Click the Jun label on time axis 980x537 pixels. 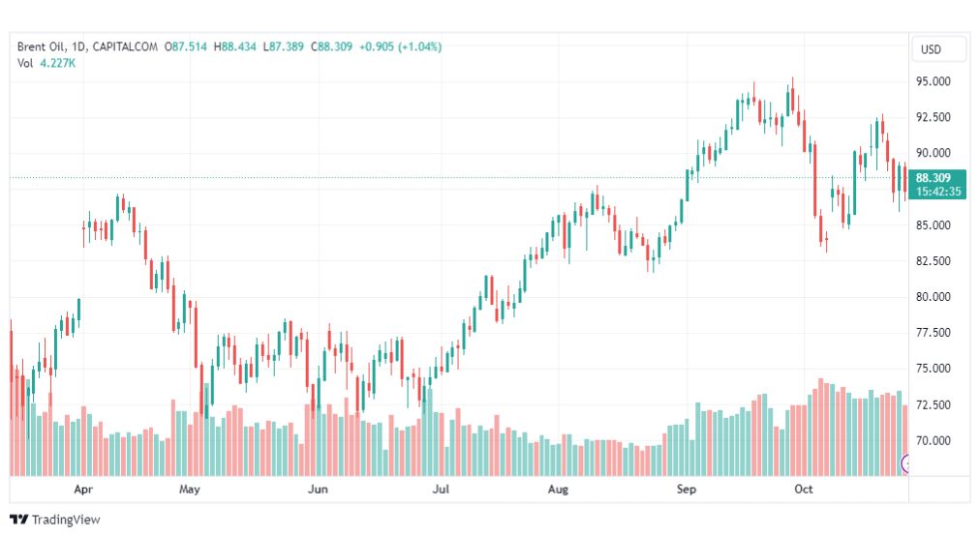[318, 490]
